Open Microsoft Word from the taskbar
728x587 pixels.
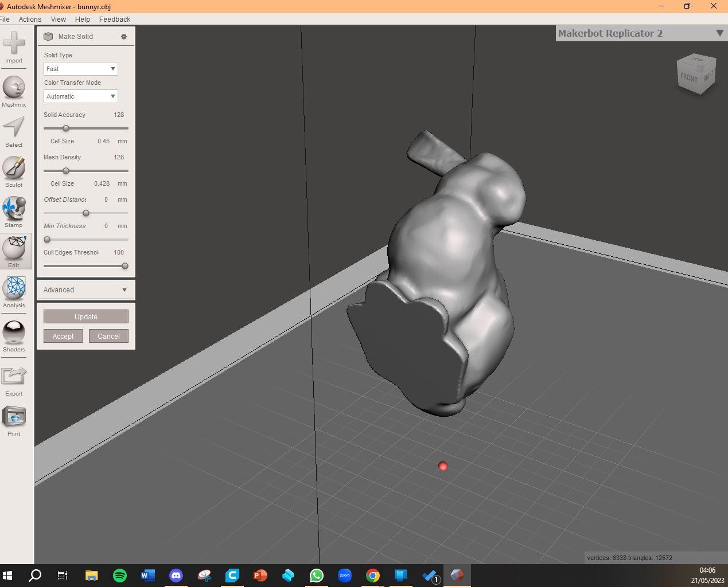(148, 576)
